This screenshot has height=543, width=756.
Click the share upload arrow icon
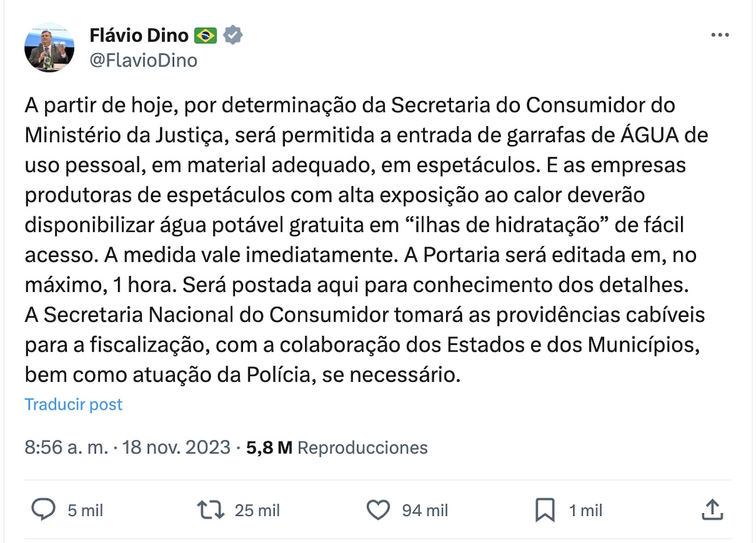[712, 510]
